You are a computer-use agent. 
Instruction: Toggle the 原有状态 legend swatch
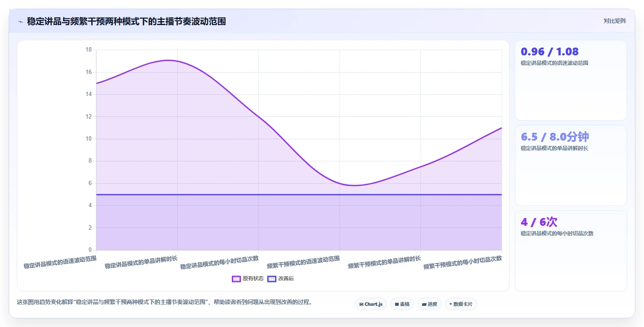coord(236,279)
